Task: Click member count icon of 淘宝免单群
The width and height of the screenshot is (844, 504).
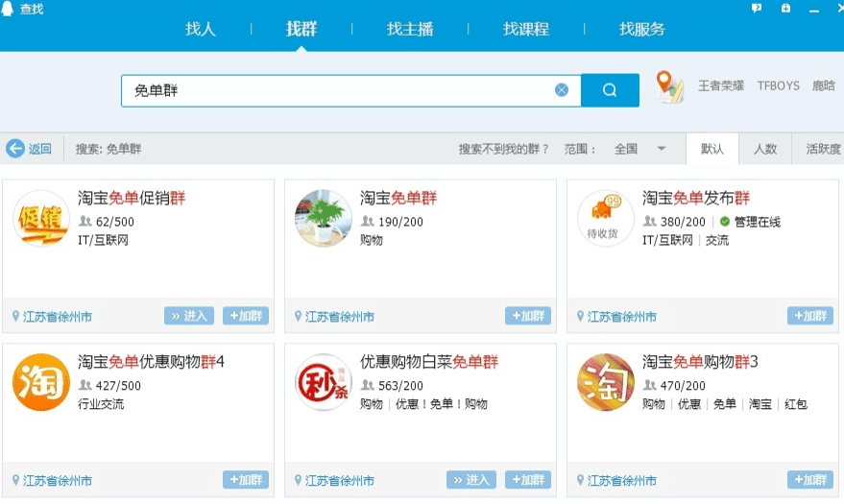Action: [367, 221]
